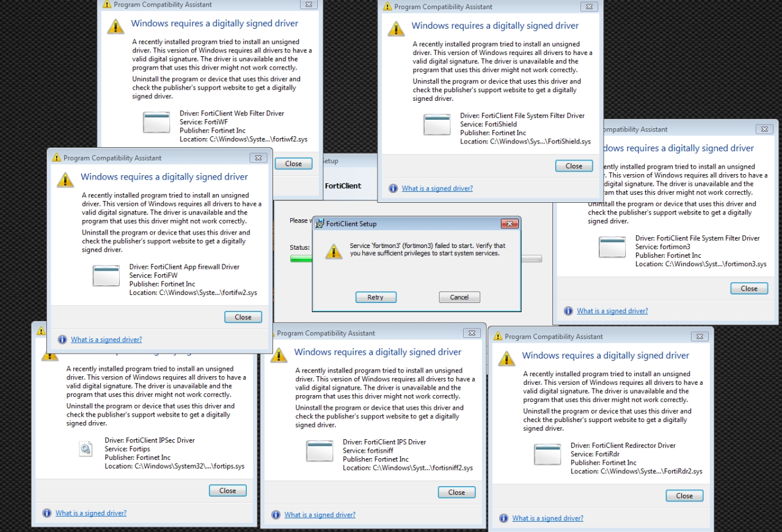Image resolution: width=782 pixels, height=532 pixels.
Task: Cancel the FortiClient Setup error dialog
Action: (x=459, y=297)
